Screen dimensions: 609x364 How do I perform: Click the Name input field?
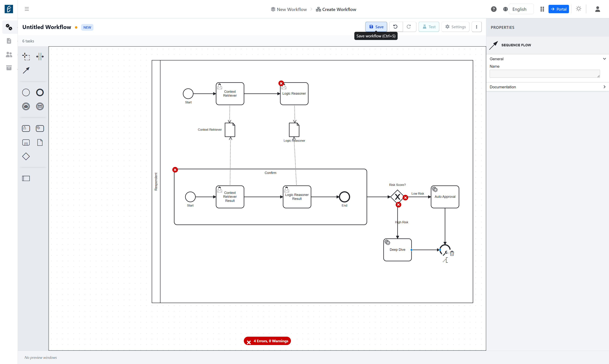[545, 74]
